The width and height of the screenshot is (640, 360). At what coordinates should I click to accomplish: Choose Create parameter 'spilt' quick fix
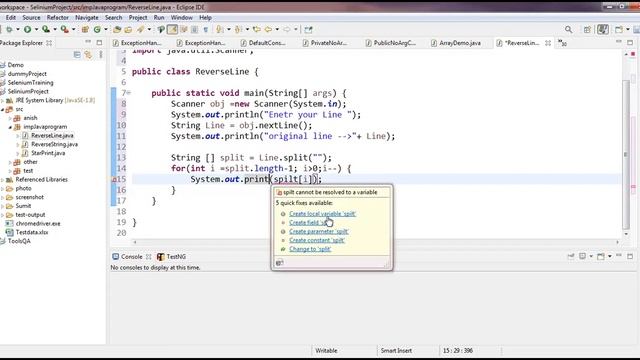319,231
